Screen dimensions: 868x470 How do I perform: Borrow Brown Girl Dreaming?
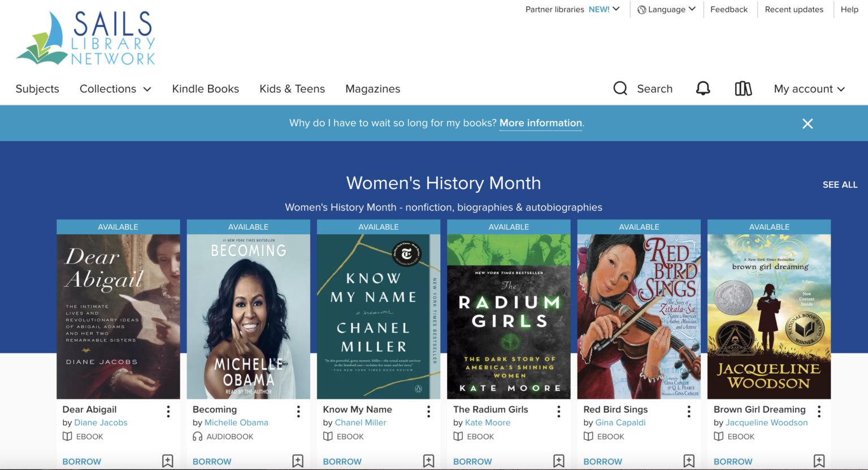733,462
